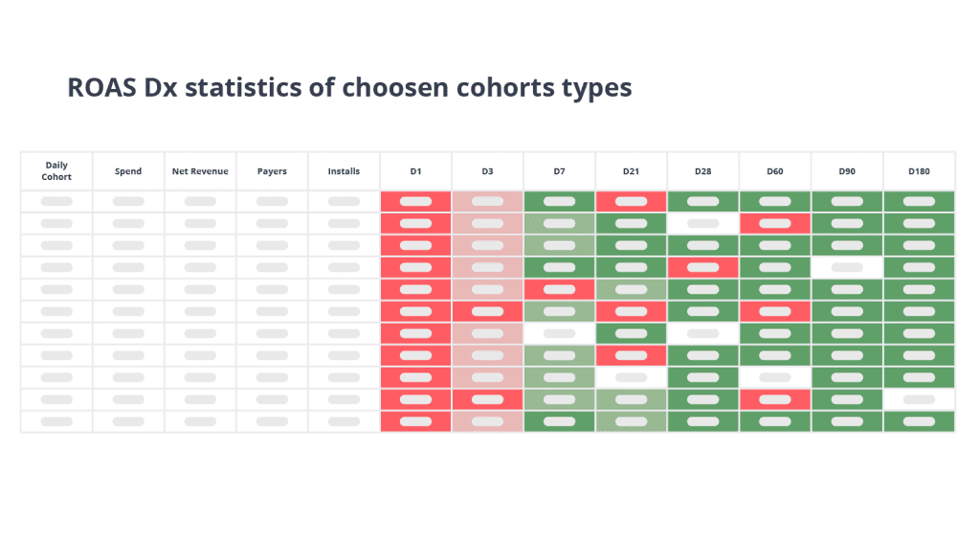Click the D28 column header

tap(702, 171)
